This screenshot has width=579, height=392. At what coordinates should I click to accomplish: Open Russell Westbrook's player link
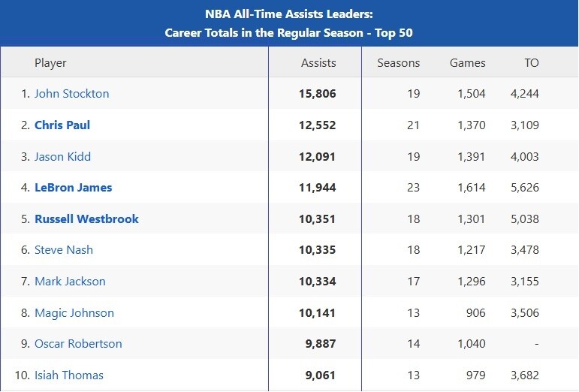86,219
